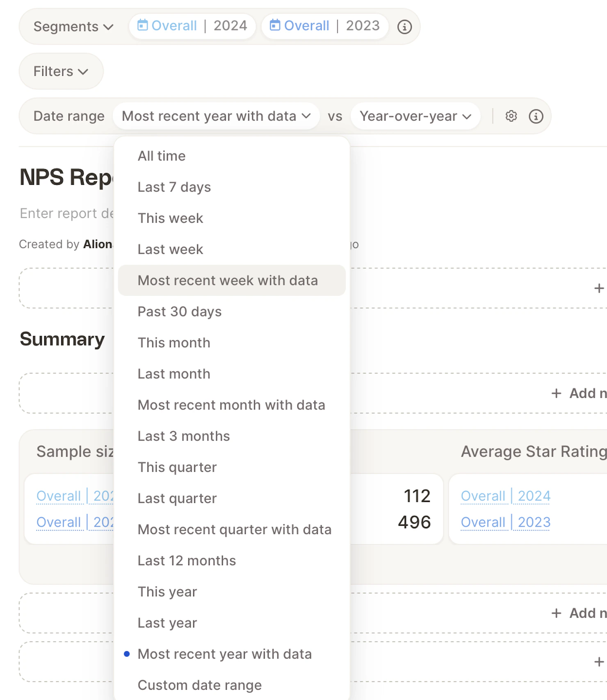The width and height of the screenshot is (607, 700).
Task: Click the sample size value 112
Action: [x=417, y=496]
